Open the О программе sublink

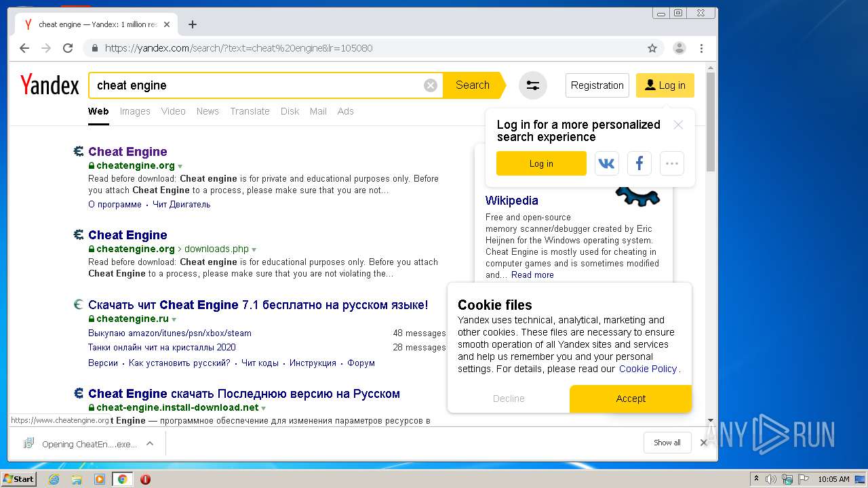point(115,205)
